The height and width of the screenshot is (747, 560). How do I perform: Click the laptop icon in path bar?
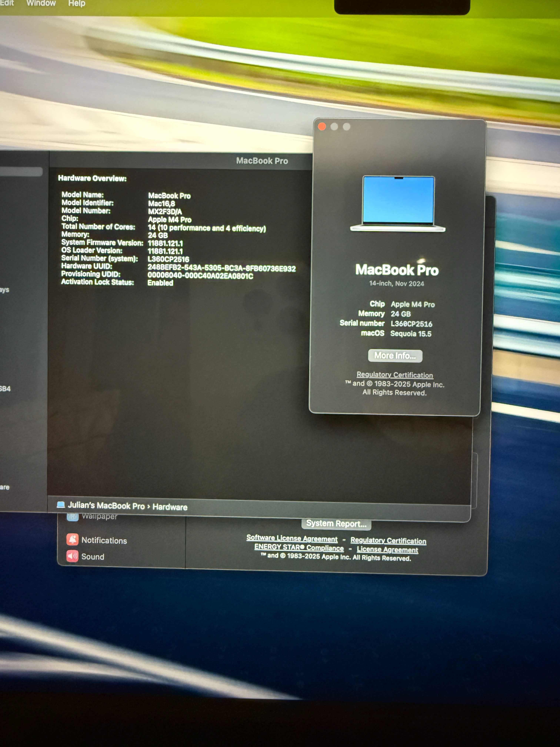tap(61, 504)
